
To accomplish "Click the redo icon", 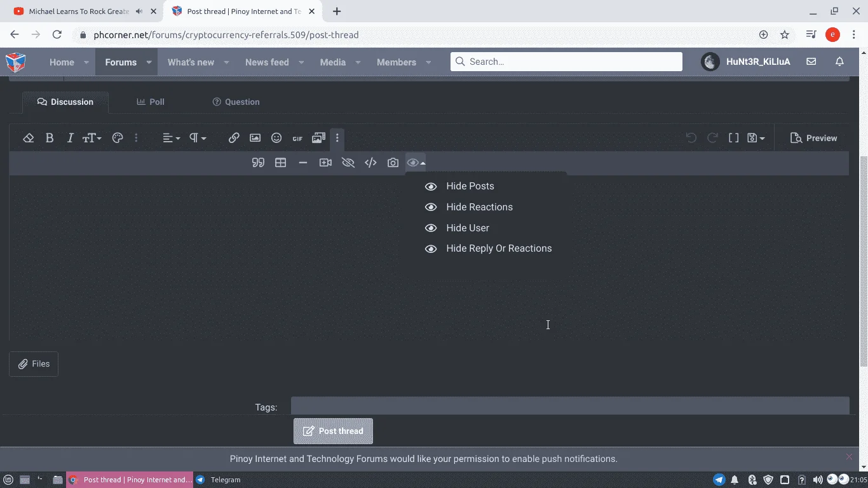I will (x=713, y=138).
